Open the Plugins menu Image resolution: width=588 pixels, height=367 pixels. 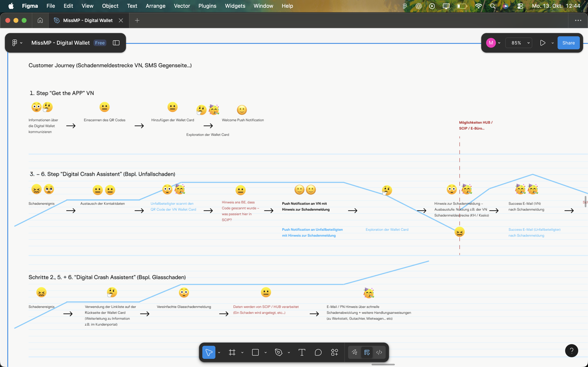coord(207,6)
